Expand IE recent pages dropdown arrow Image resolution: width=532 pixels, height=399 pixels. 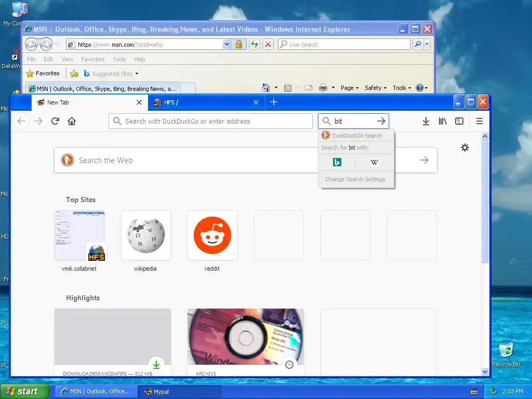pos(57,45)
